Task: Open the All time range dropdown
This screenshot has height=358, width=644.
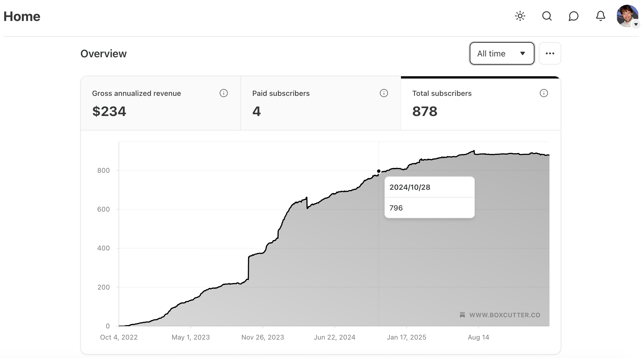Action: tap(502, 53)
